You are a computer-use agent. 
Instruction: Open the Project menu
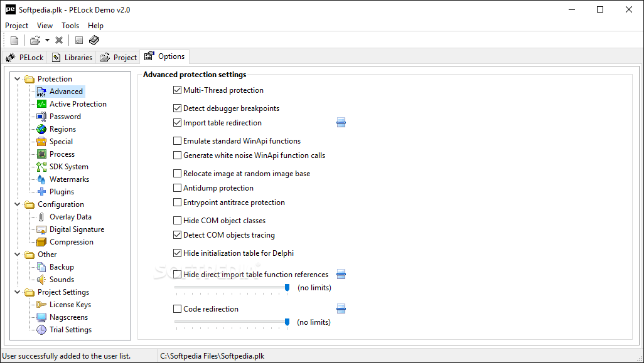16,26
